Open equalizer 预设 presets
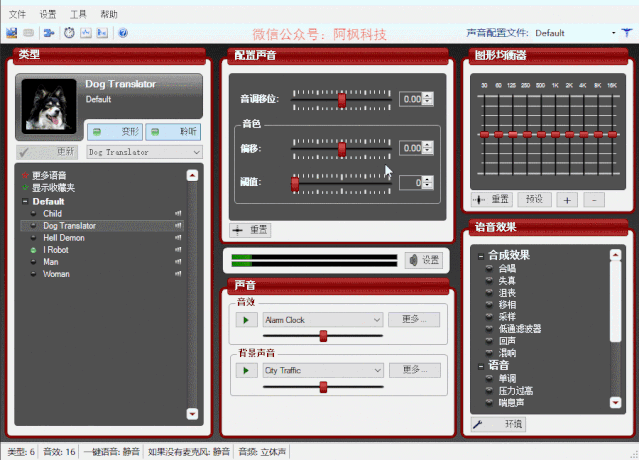 (534, 200)
